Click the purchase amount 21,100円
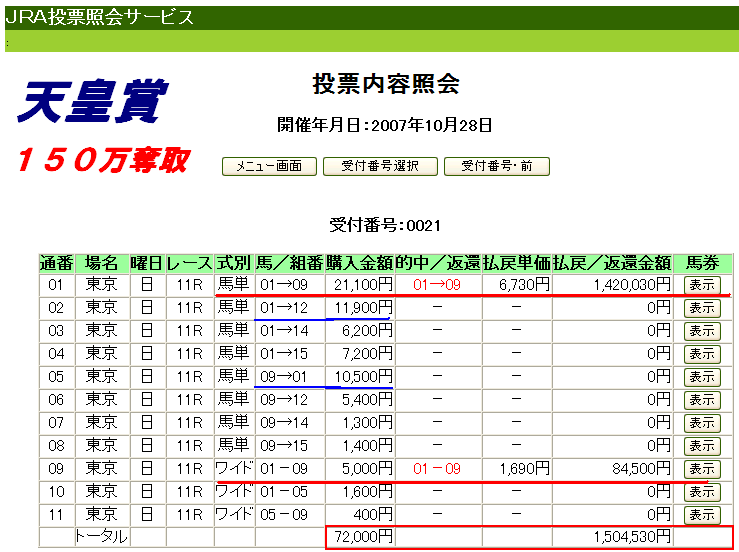This screenshot has height=552, width=739. click(x=363, y=285)
